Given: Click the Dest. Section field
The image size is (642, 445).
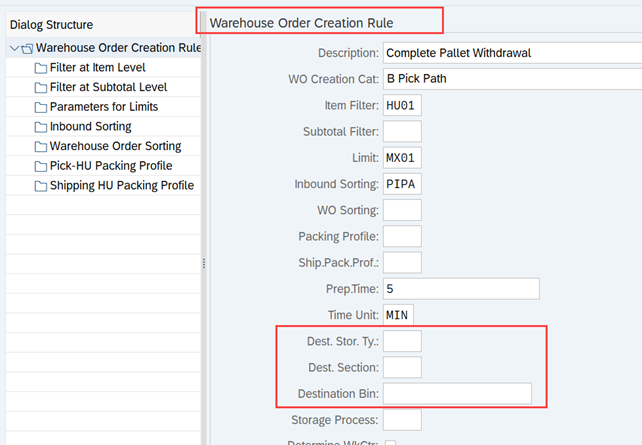Looking at the screenshot, I should pos(402,367).
